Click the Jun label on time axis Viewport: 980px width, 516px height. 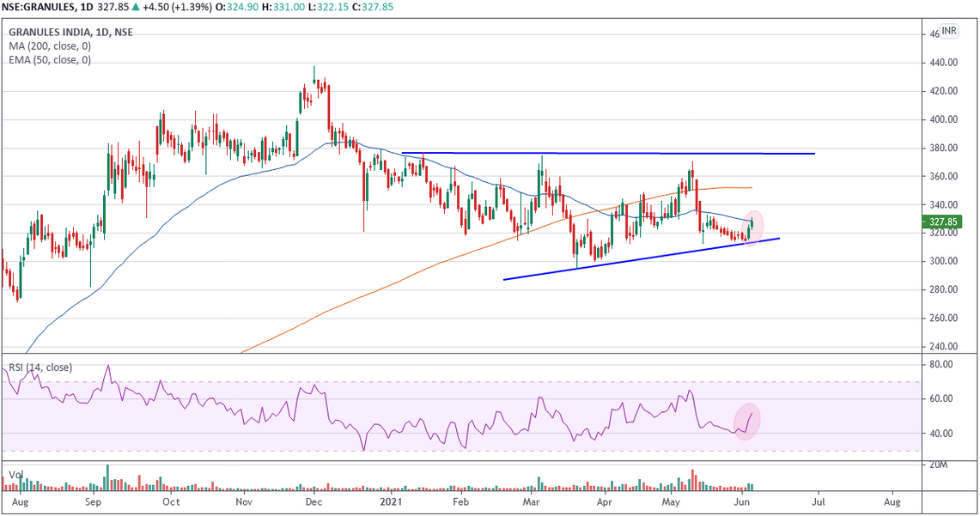click(x=742, y=502)
